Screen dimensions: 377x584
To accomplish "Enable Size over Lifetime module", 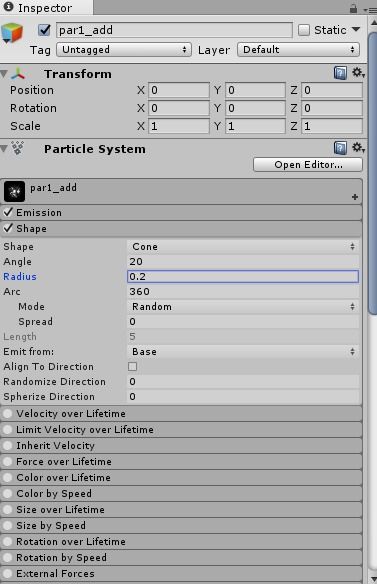I will point(7,510).
